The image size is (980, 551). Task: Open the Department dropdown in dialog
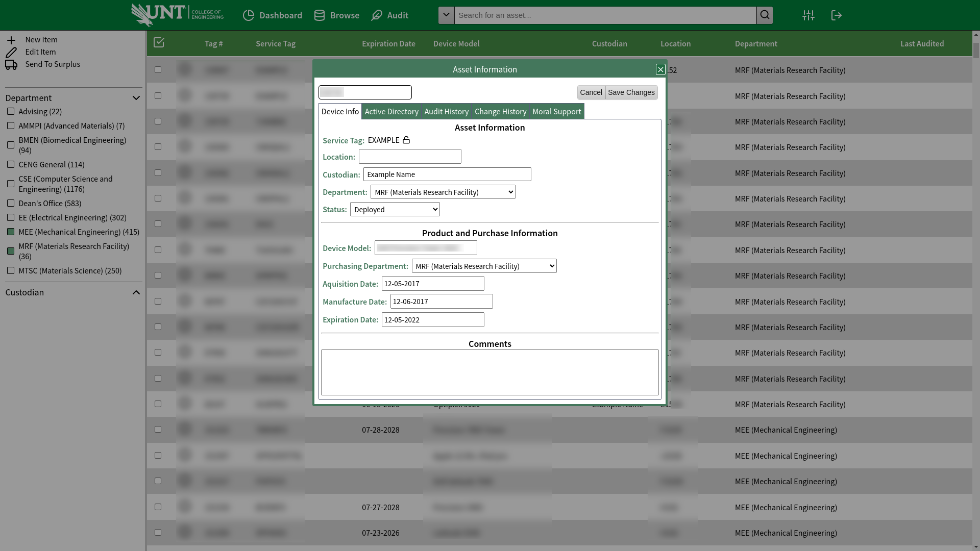click(x=443, y=192)
